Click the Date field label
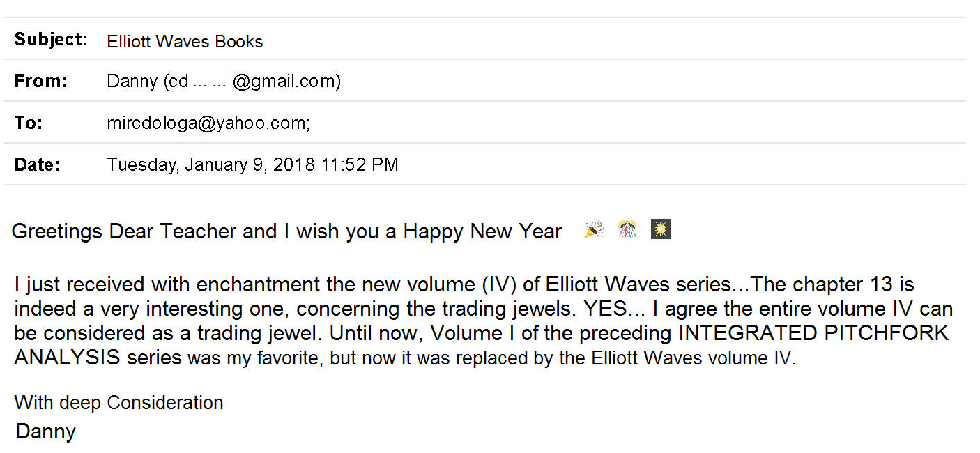Screen dimensions: 980x453 (37, 165)
